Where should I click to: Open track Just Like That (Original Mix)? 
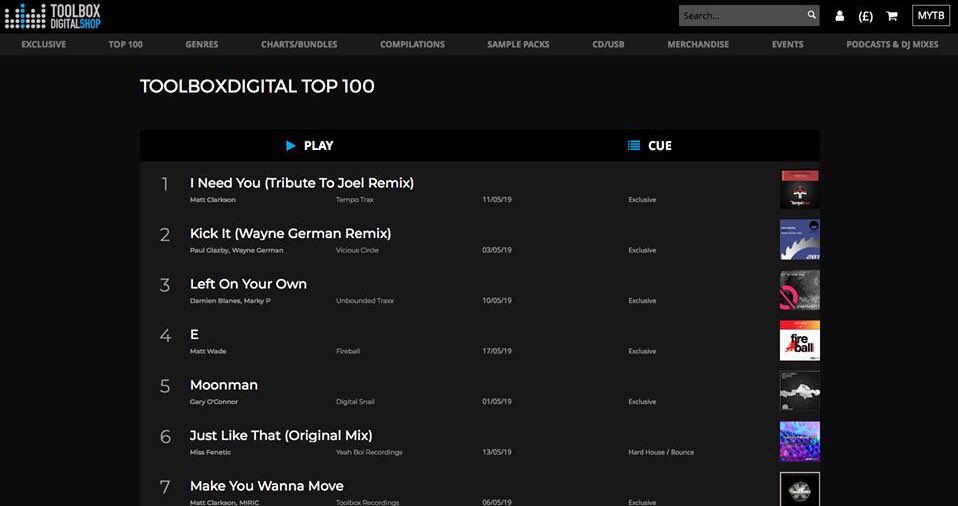click(x=281, y=436)
